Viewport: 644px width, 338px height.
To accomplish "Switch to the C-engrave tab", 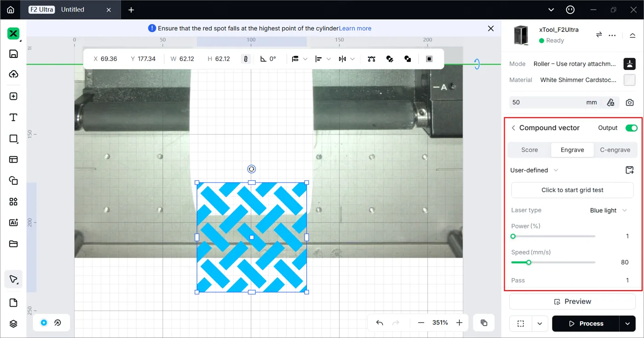I will coord(615,150).
